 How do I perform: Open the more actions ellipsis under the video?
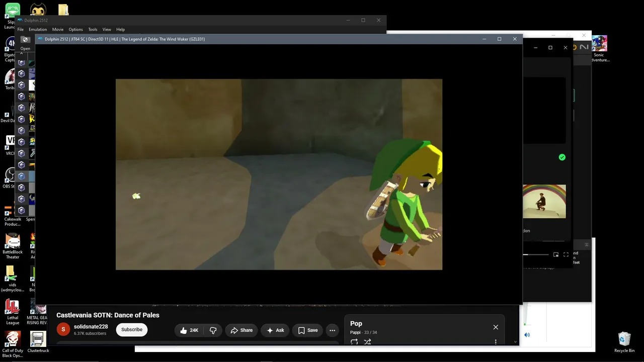(332, 330)
